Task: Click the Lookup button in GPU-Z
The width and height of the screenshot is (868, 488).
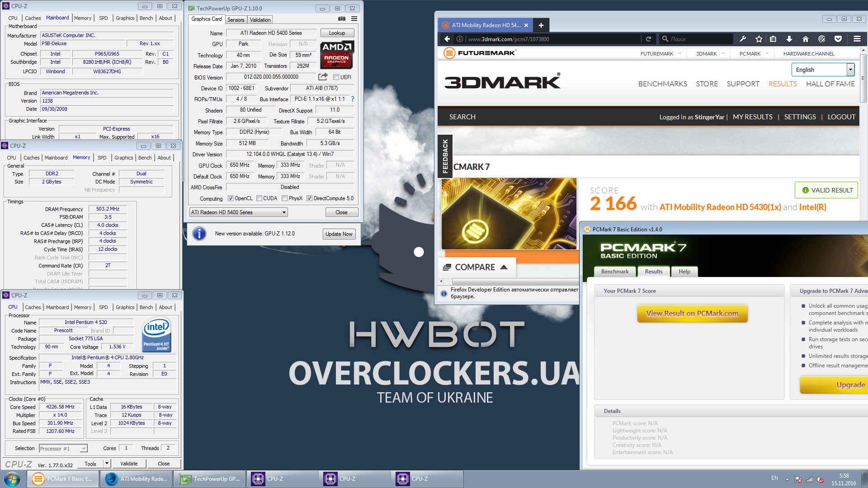Action: (x=337, y=33)
